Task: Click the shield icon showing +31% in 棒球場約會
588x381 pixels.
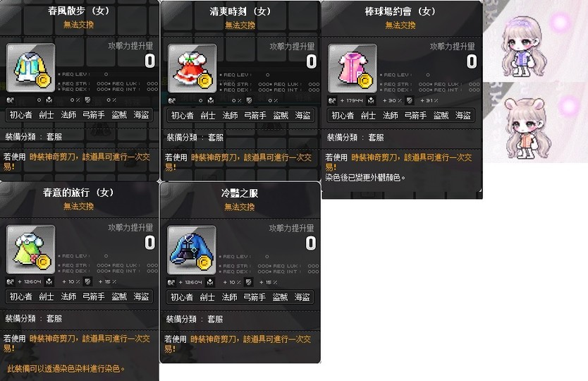Action: tap(410, 101)
